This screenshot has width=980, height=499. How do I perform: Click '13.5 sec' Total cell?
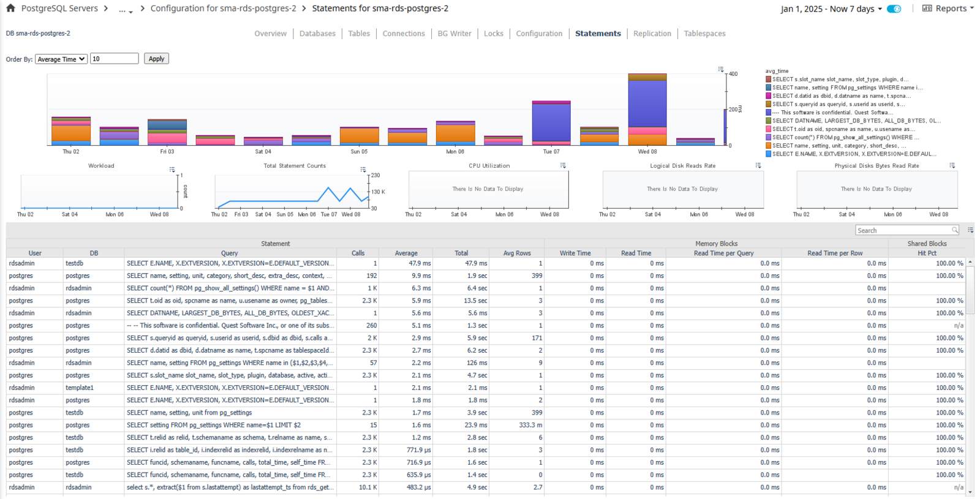pyautogui.click(x=461, y=301)
